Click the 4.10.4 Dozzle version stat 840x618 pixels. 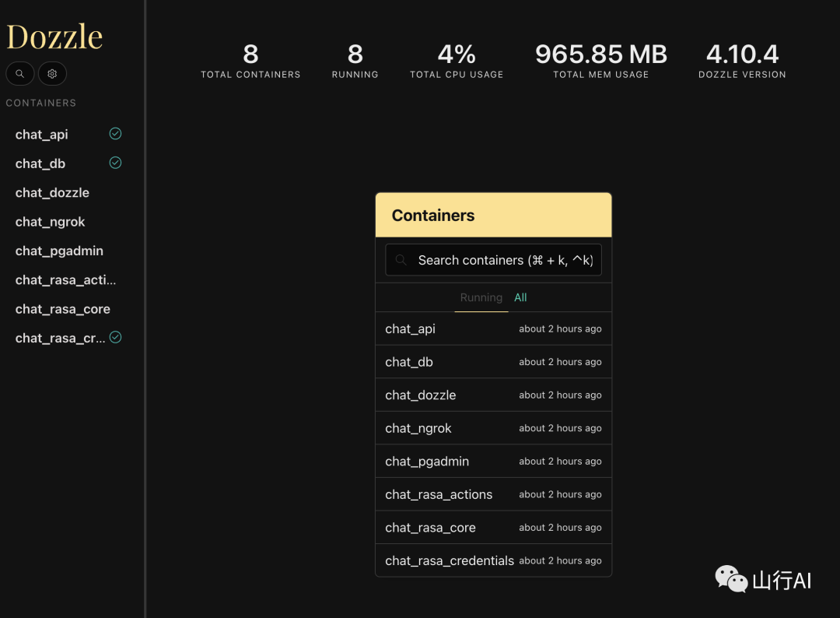(x=743, y=61)
